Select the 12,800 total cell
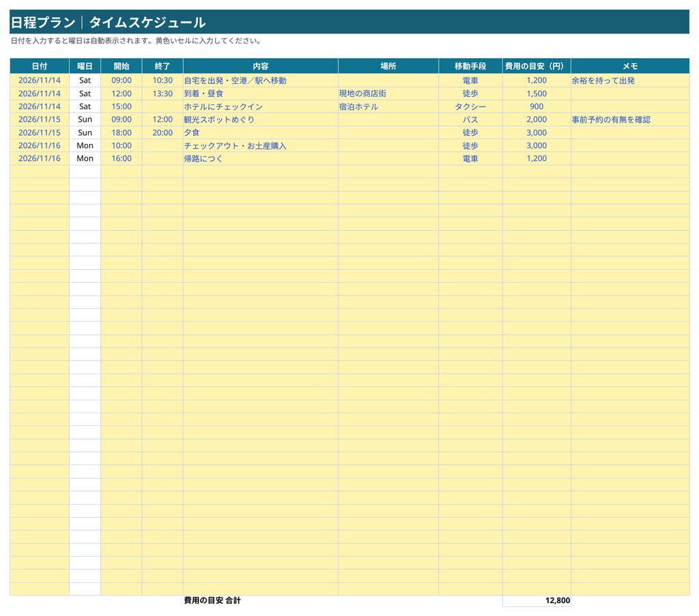Viewport: 699px width, 616px height. coord(537,600)
